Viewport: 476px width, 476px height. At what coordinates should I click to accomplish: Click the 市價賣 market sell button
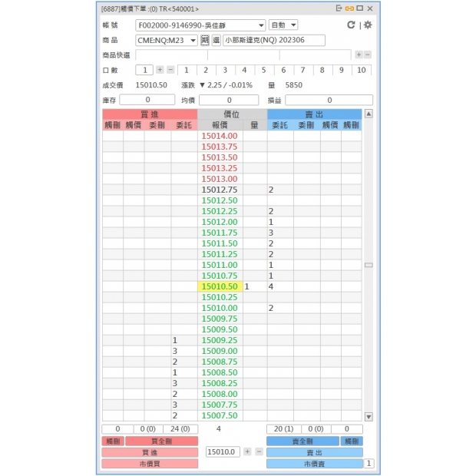(315, 464)
